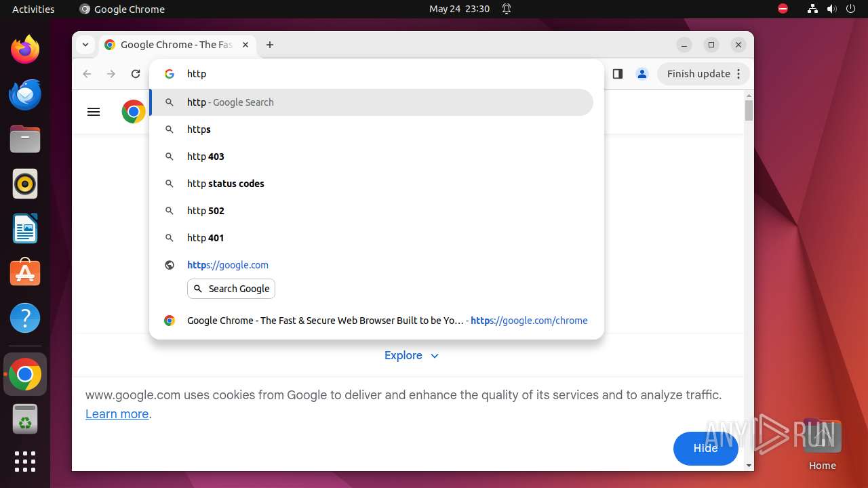Click the red do-not-disturb indicator
The image size is (868, 488).
click(783, 9)
